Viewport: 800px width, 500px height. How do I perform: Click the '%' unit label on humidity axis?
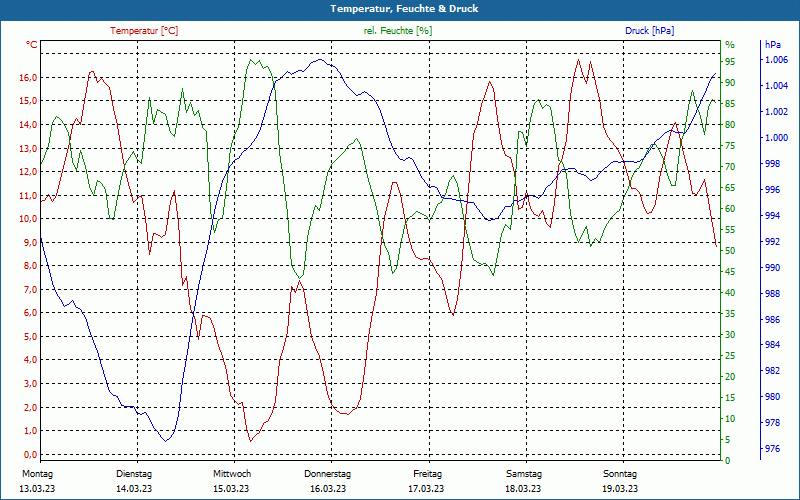click(730, 45)
